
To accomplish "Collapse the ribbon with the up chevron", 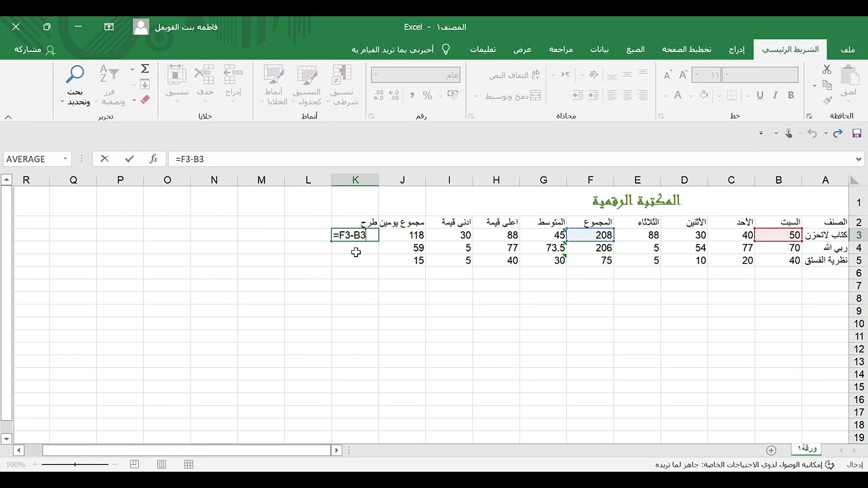I will pyautogui.click(x=8, y=117).
